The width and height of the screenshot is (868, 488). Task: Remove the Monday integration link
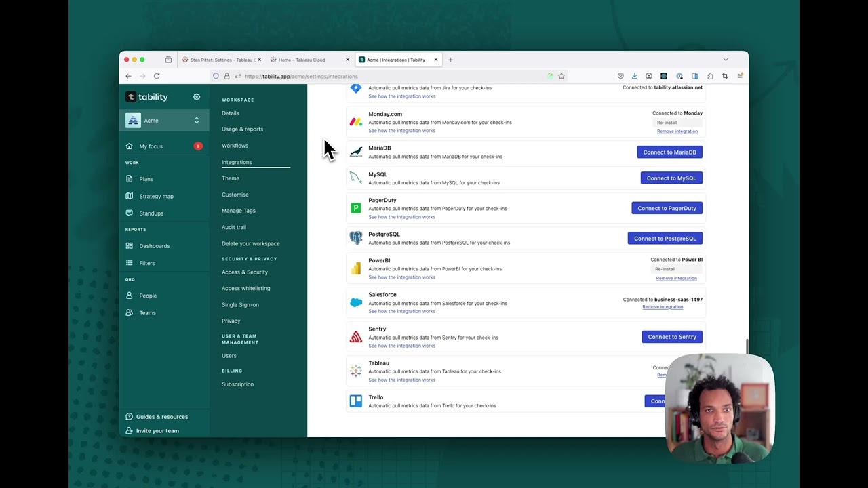[677, 131]
